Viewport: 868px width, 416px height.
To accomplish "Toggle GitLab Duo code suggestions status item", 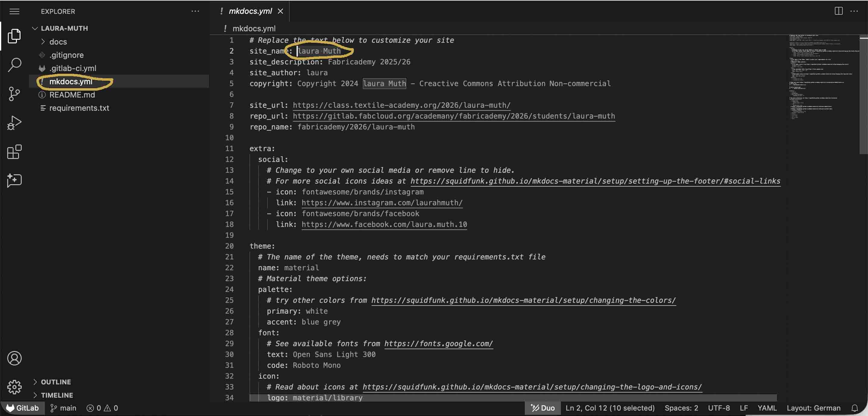I will (542, 408).
